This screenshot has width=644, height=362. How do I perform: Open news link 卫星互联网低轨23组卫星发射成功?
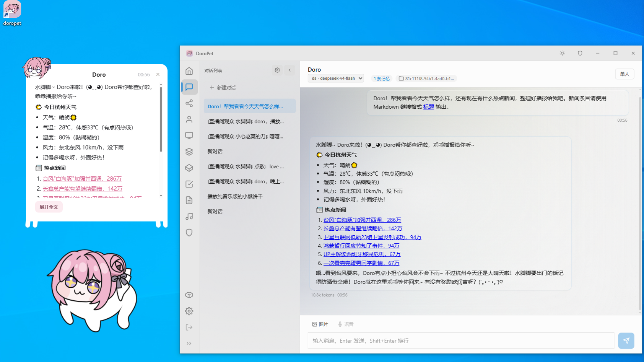pyautogui.click(x=372, y=237)
